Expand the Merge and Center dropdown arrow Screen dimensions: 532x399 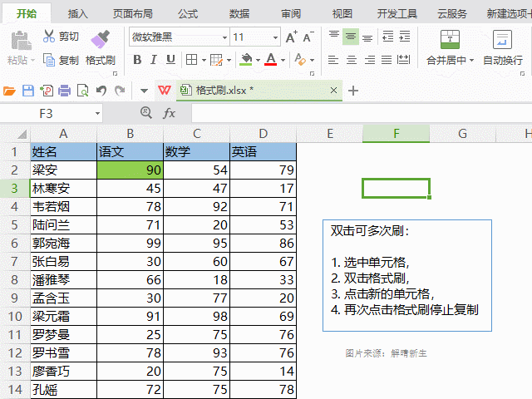[471, 61]
